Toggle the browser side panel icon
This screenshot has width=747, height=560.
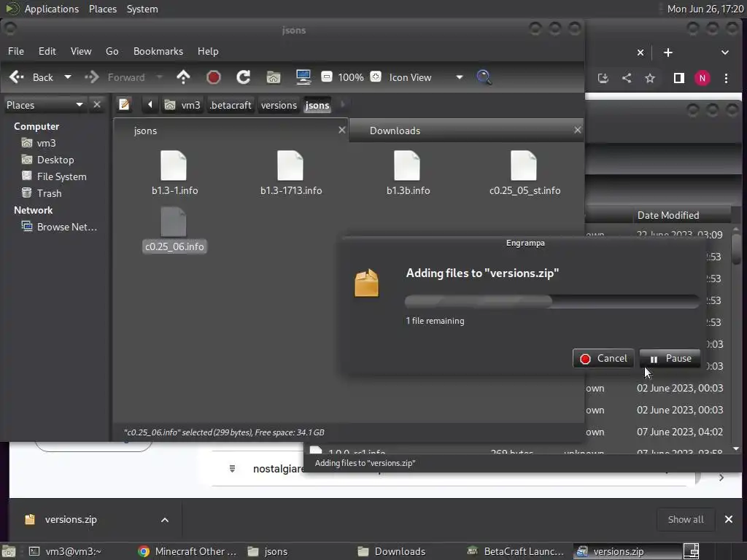[x=679, y=78]
